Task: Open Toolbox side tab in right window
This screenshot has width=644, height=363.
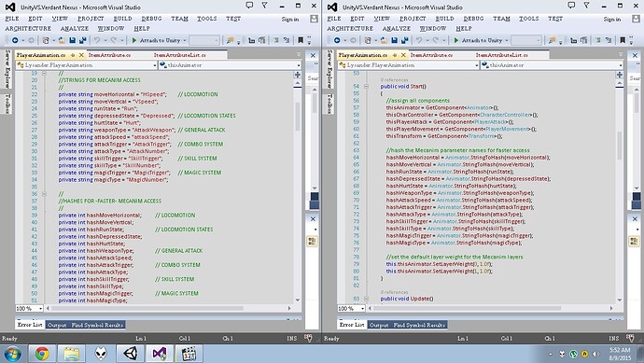Action: tap(329, 104)
